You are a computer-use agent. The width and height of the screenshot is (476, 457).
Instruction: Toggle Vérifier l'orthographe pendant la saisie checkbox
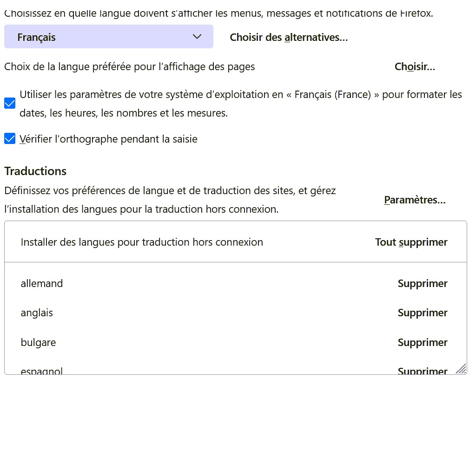(10, 139)
